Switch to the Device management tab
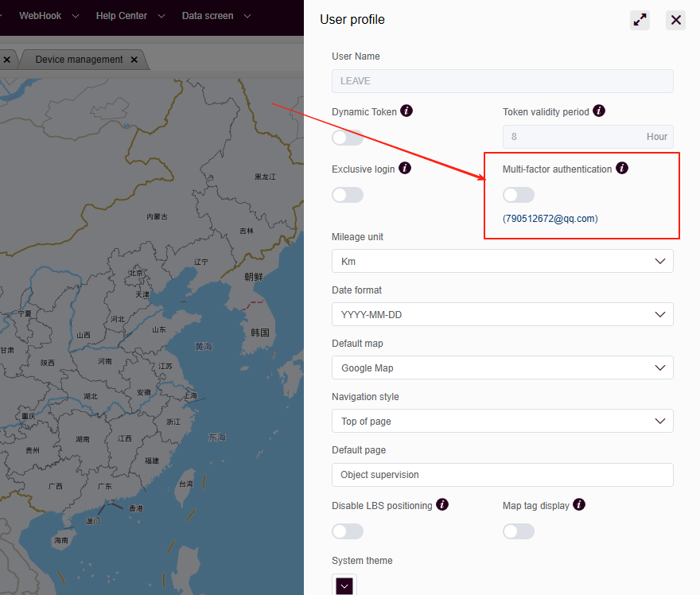The image size is (700, 595). [79, 60]
